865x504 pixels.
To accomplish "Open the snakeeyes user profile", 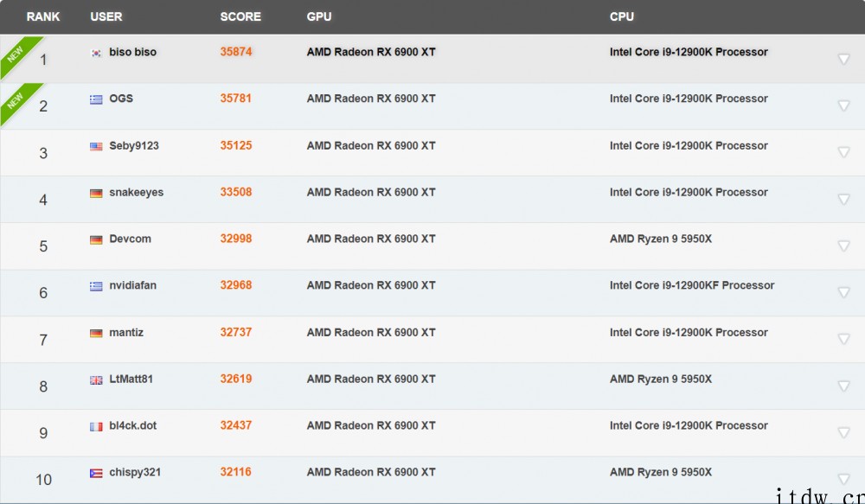I will (137, 193).
